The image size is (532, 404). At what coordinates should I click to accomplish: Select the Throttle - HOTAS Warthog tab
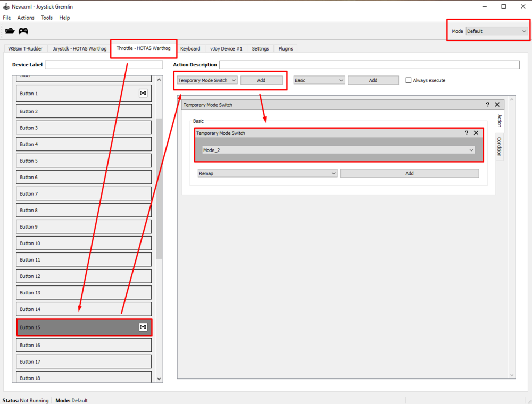coord(144,48)
